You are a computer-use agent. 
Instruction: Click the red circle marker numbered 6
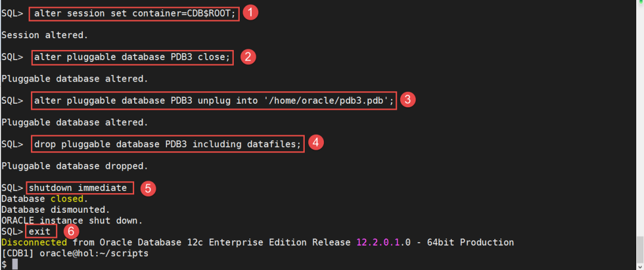tap(70, 231)
